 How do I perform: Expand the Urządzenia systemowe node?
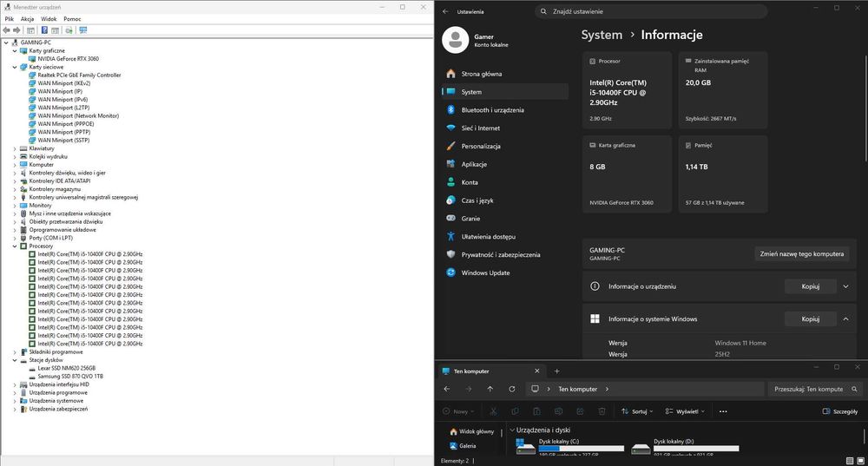point(15,401)
